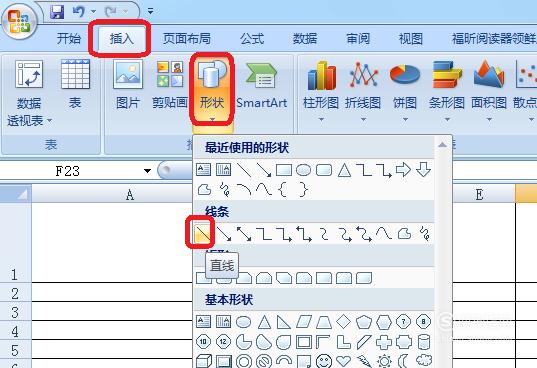Image resolution: width=537 pixels, height=368 pixels.
Task: Open the 柱形图 column chart menu
Action: coord(321,91)
